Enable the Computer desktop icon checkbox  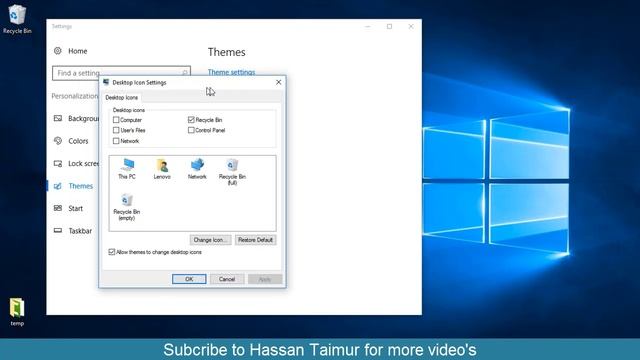point(116,120)
